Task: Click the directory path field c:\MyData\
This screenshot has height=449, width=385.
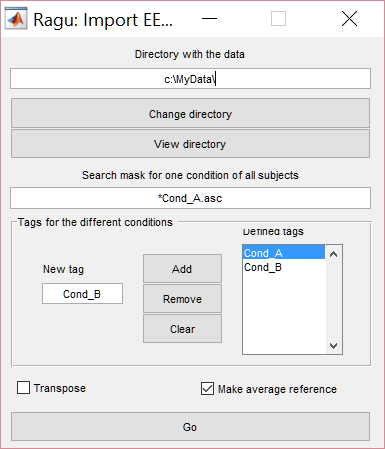Action: pyautogui.click(x=190, y=79)
